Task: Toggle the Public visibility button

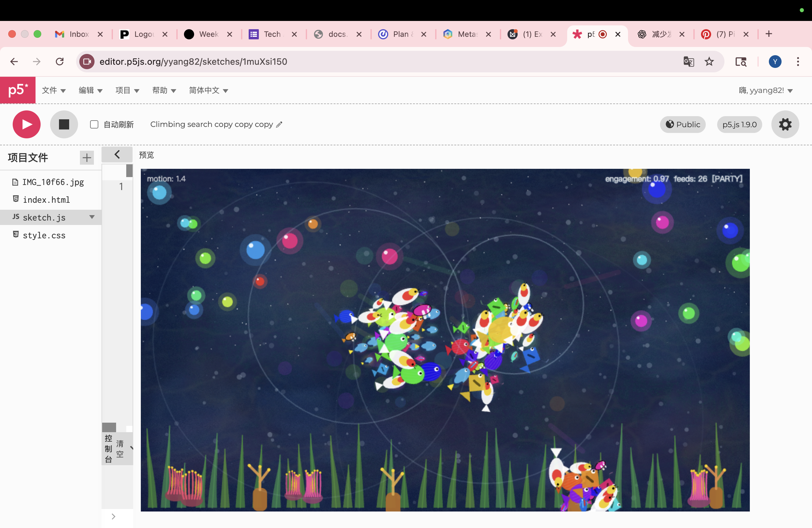Action: pos(682,125)
